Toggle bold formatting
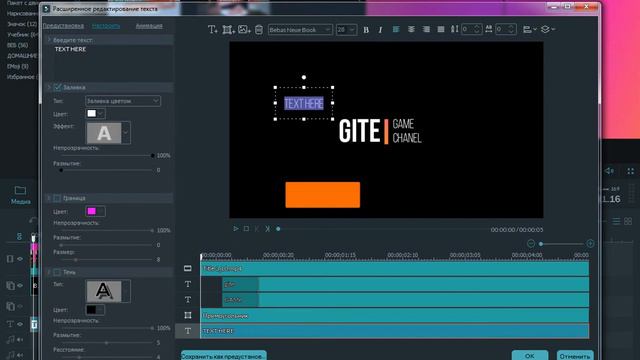The image size is (640, 360). pyautogui.click(x=366, y=30)
